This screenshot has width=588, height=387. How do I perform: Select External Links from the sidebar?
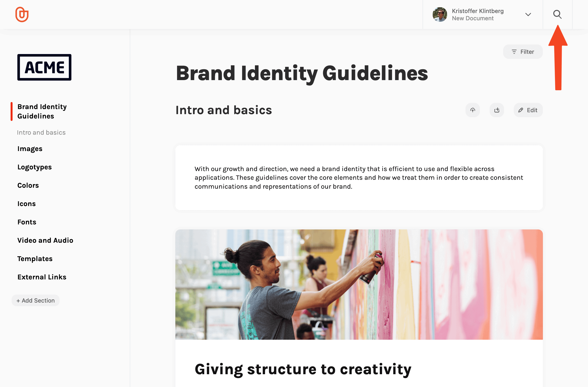pyautogui.click(x=42, y=277)
